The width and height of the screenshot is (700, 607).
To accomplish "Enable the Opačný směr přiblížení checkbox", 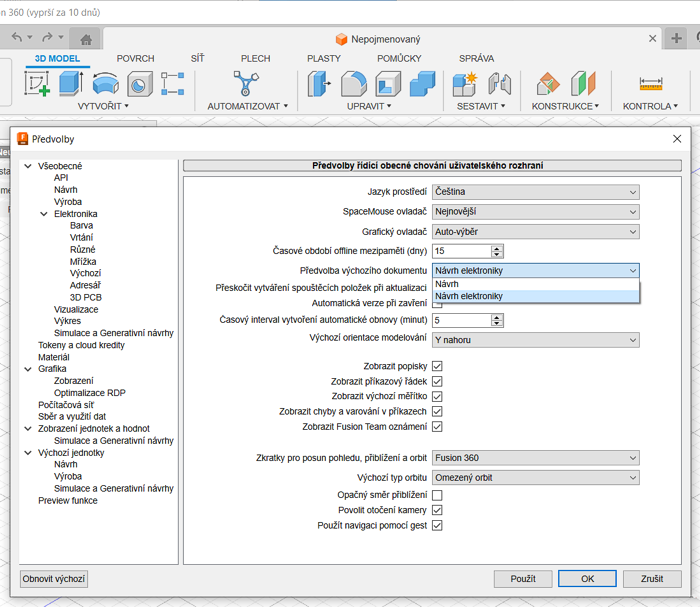I will click(x=437, y=495).
